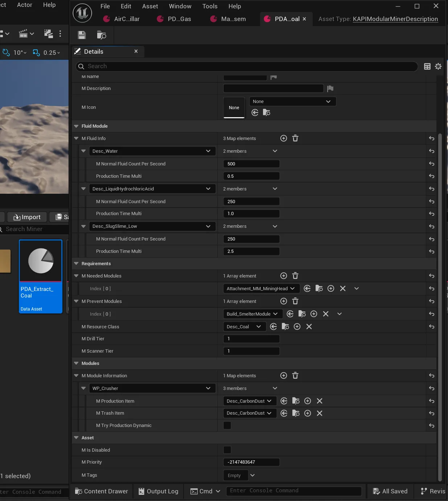Click the KAPIModularMinerDescription asset type link
The width and height of the screenshot is (448, 501).
click(395, 19)
